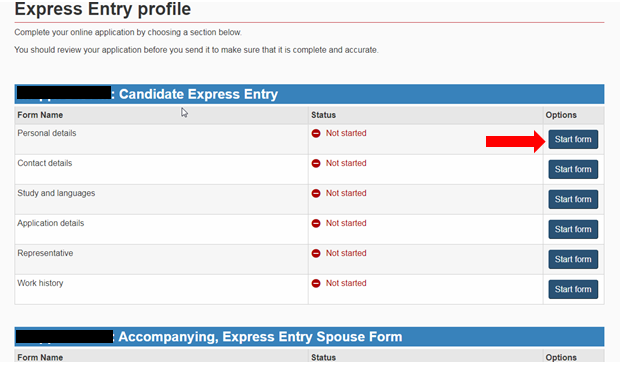Viewport: 621px width, 366px height.
Task: Click the red circle icon for Representative
Action: pos(316,253)
